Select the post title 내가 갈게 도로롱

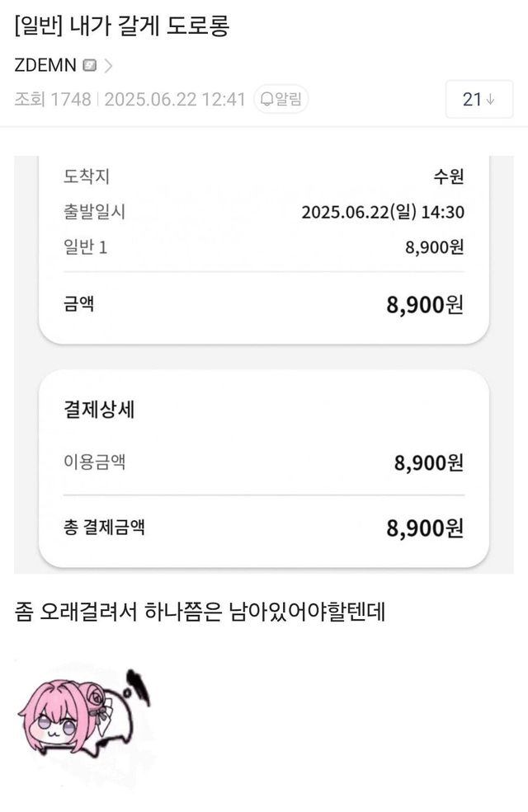[x=121, y=26]
